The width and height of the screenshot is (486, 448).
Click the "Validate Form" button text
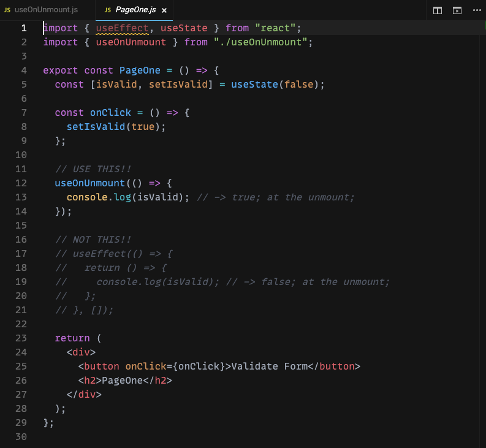268,366
